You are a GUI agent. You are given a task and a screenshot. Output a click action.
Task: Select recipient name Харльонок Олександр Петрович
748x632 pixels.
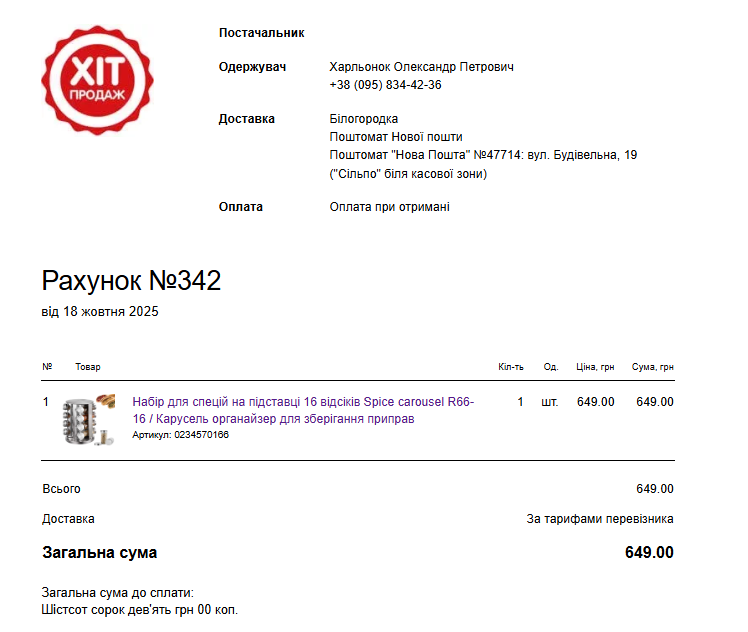pos(421,67)
